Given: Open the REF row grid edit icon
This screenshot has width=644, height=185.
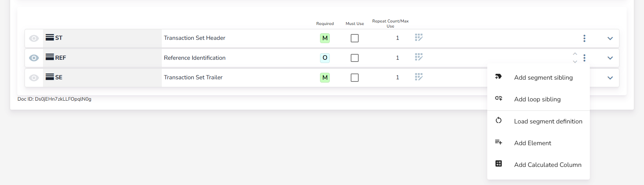Looking at the screenshot, I should coord(419,57).
